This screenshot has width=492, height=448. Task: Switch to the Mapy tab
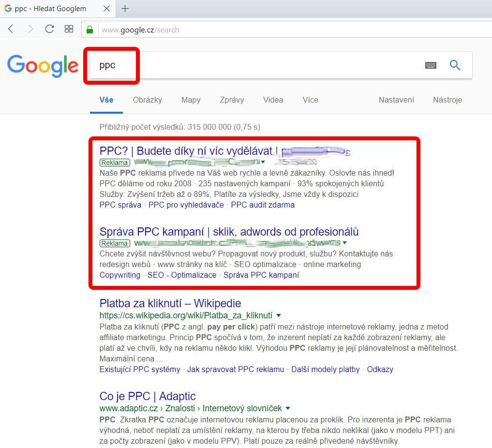191,100
